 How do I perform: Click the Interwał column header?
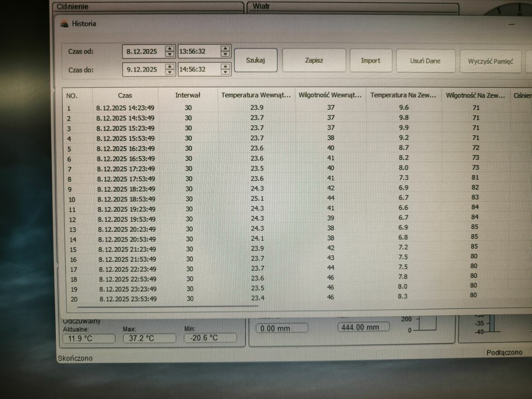188,95
